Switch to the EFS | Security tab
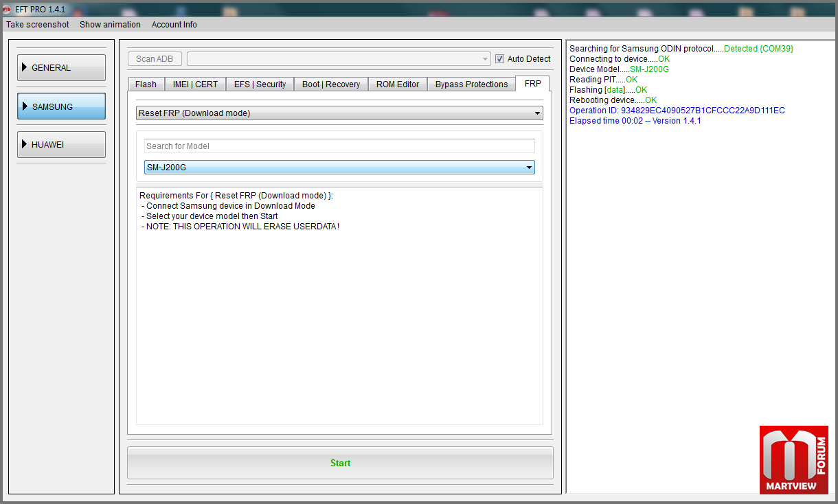Screen dimensions: 838x504 pos(260,84)
